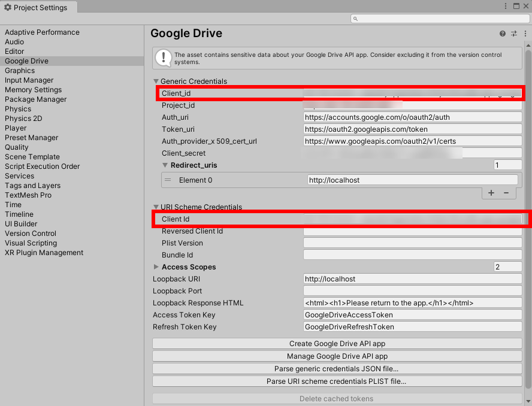Open Adaptive Performance settings
This screenshot has height=406, width=532.
pos(42,32)
